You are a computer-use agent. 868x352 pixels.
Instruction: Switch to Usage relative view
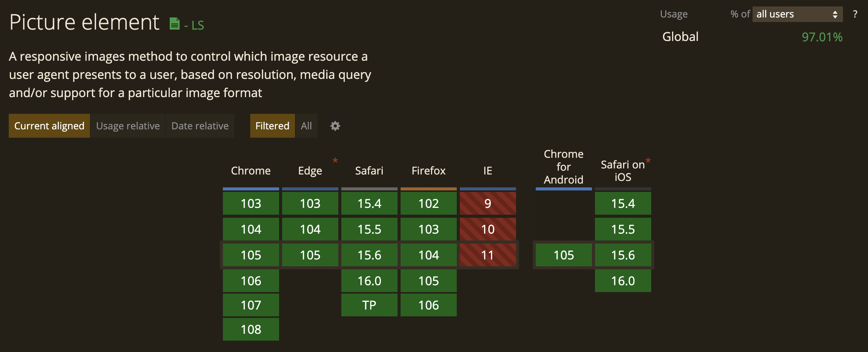click(x=128, y=126)
